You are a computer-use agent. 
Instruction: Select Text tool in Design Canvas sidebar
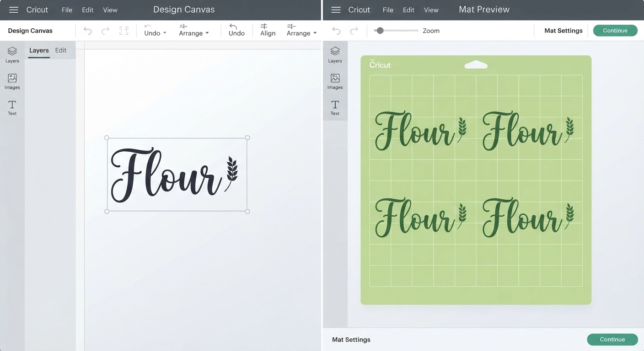(12, 108)
